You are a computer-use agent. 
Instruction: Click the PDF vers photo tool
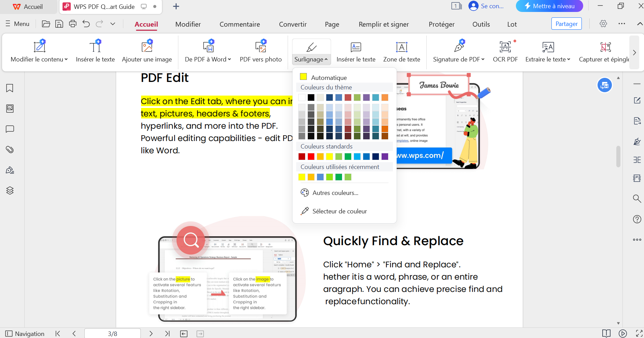point(260,52)
